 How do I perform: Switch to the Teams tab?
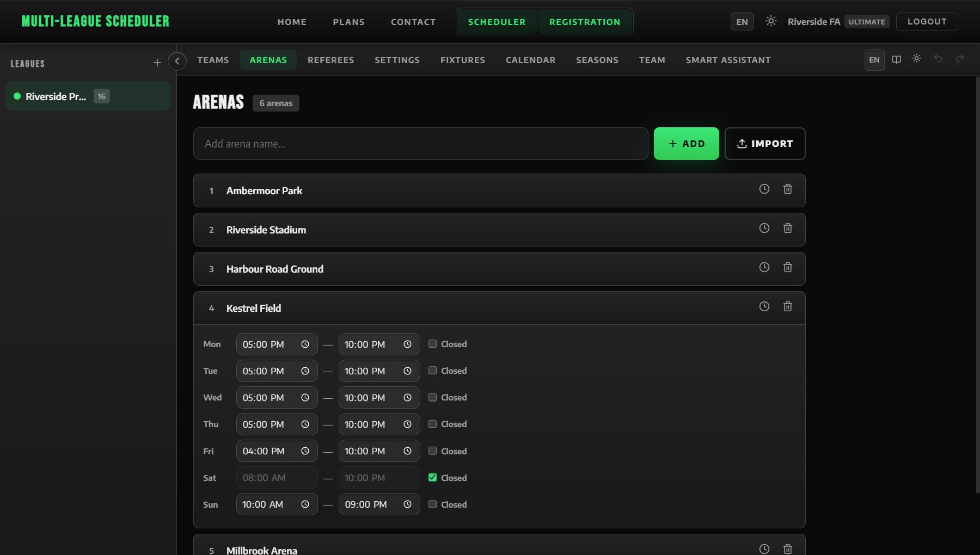[213, 60]
